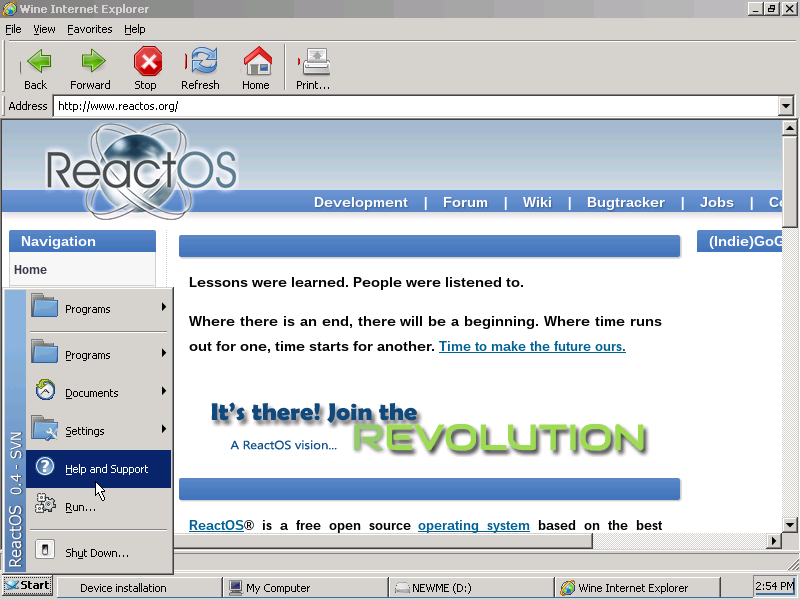The width and height of the screenshot is (800, 600).
Task: Click the Navigation panel header
Action: click(82, 241)
